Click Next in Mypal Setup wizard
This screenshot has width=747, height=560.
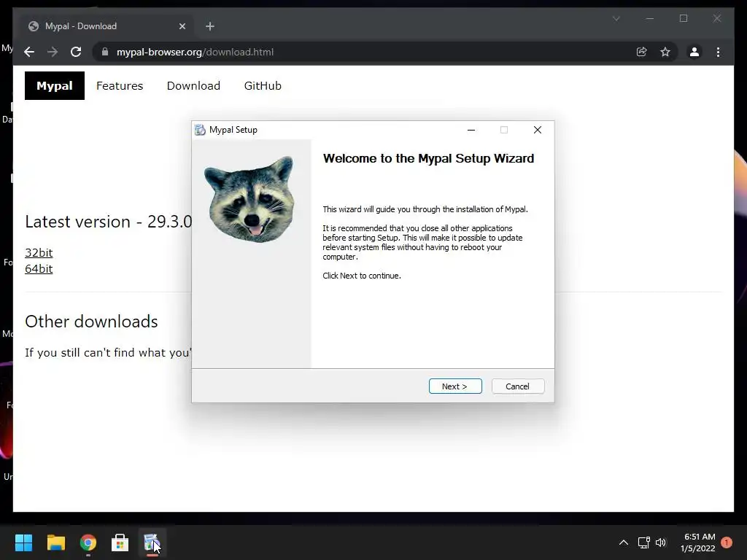point(455,386)
